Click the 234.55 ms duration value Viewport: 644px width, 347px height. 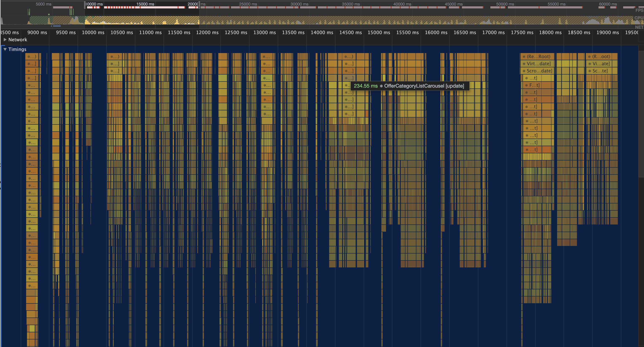(x=365, y=86)
